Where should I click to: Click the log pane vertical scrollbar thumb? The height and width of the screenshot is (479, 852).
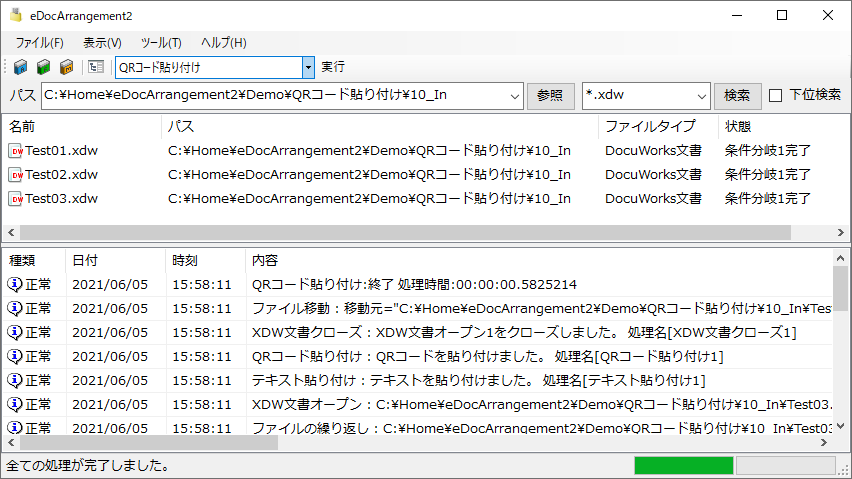coord(841,288)
